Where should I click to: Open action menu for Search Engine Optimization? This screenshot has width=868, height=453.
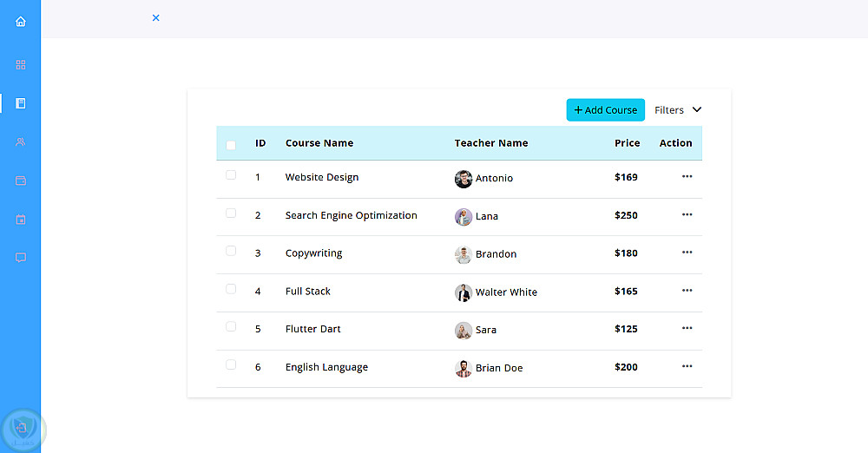coord(687,214)
